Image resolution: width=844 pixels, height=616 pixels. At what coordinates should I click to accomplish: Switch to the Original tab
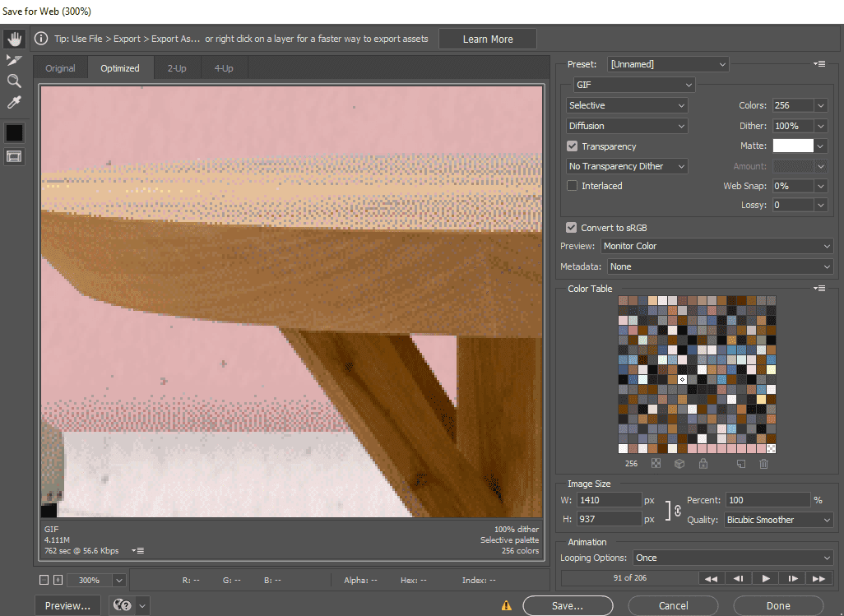60,68
